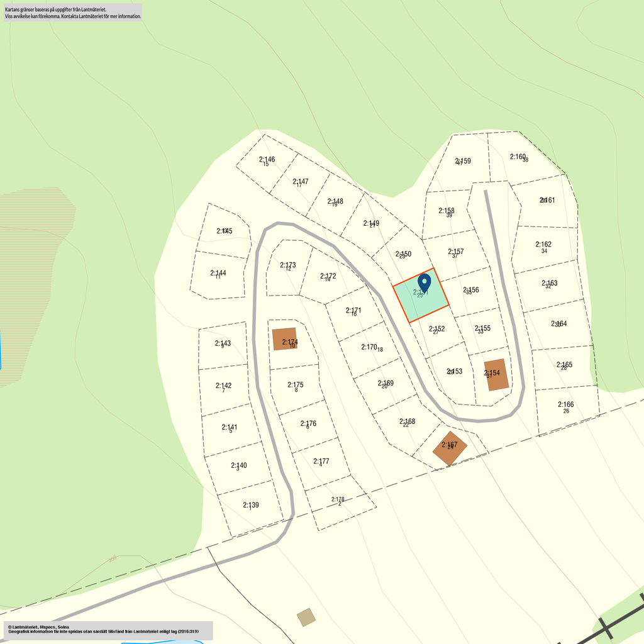Click the parcel labeled 2:169
This screenshot has height=644, width=644.
pos(386,384)
